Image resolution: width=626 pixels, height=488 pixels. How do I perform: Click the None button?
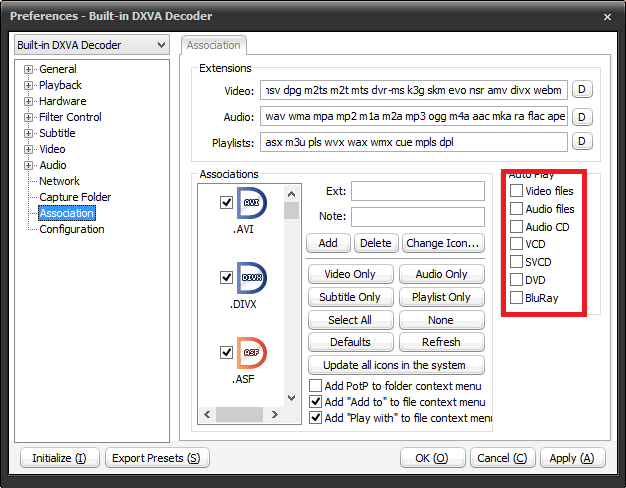[442, 320]
